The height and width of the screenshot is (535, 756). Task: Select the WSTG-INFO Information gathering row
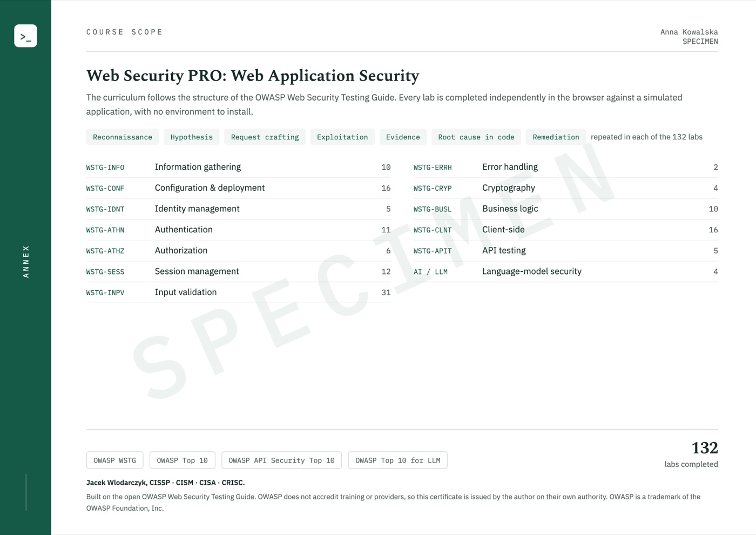(238, 167)
